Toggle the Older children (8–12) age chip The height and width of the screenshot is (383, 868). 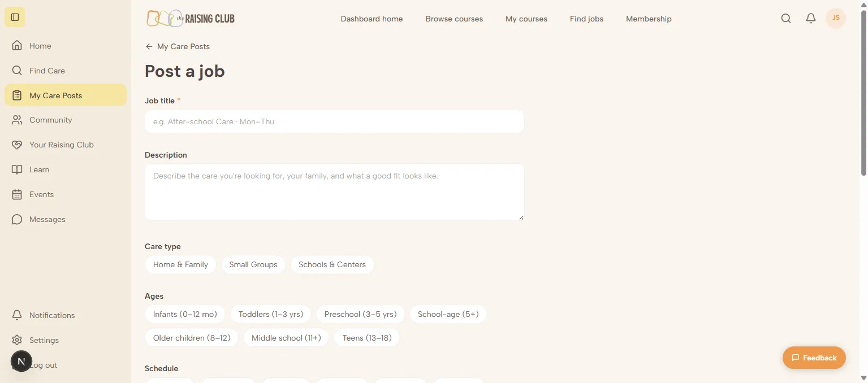(192, 338)
